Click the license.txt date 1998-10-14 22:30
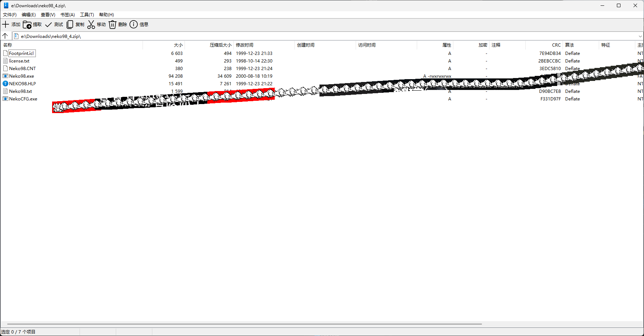 point(254,61)
